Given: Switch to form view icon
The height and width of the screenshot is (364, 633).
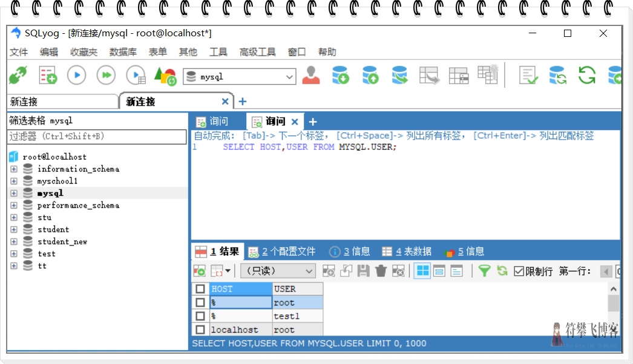Looking at the screenshot, I should point(439,271).
